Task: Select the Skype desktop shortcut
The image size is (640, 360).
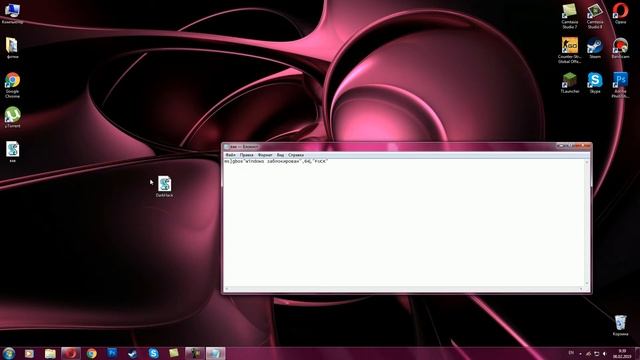Action: point(595,83)
